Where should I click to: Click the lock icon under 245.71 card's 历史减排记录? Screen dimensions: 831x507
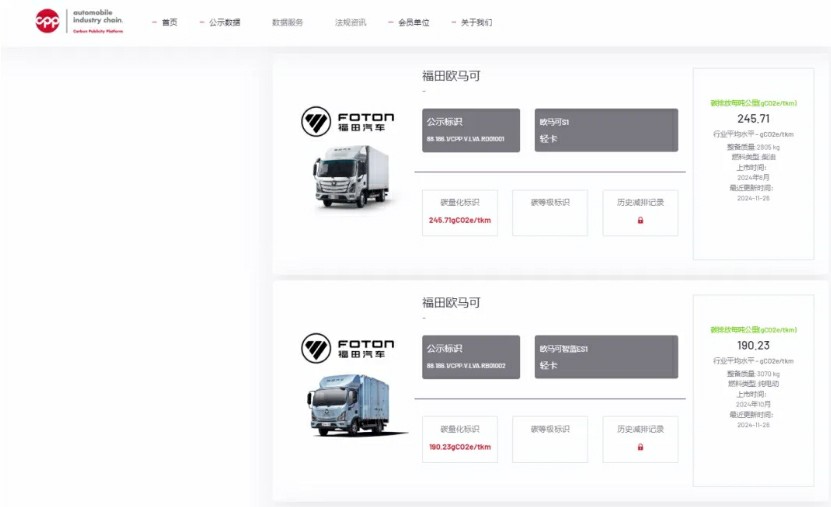tap(640, 220)
